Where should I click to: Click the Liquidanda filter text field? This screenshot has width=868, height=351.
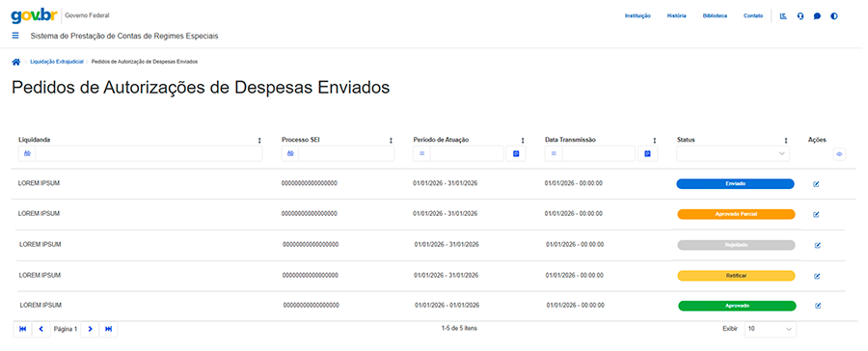click(149, 153)
